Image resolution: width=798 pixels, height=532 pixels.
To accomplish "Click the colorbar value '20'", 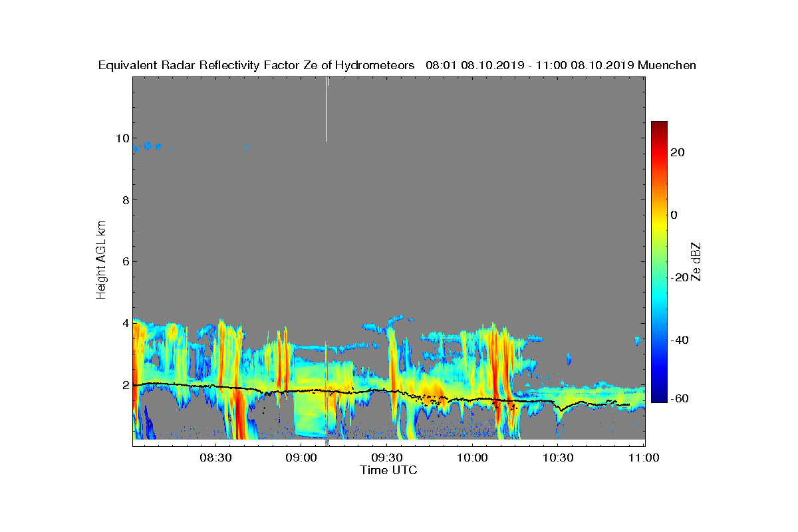I will pos(679,152).
